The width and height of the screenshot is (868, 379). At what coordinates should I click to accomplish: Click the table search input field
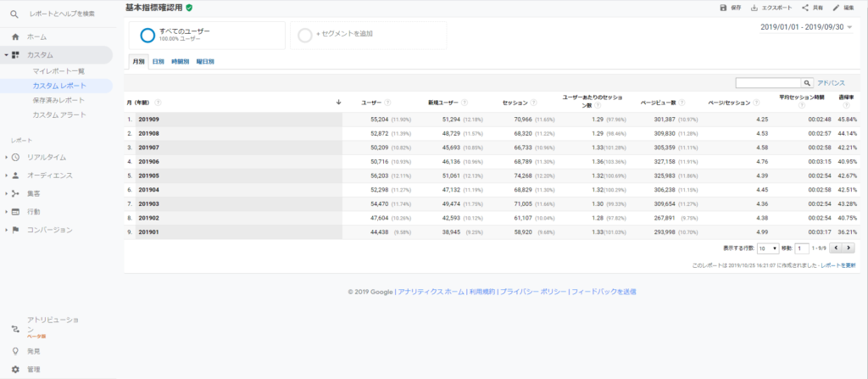[768, 83]
